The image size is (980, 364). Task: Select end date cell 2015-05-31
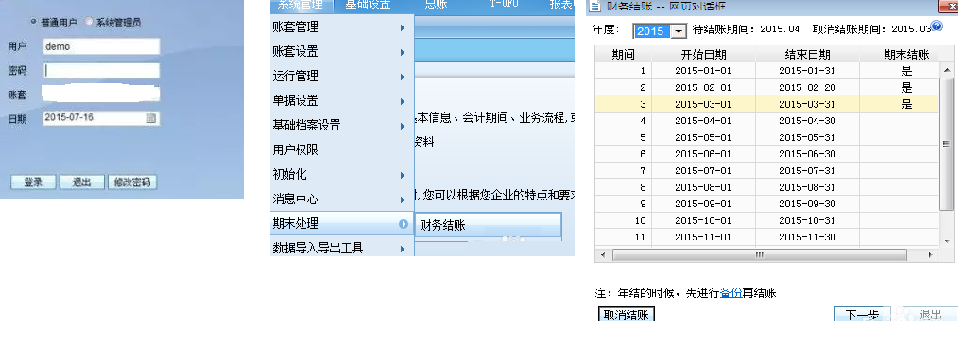tap(807, 138)
